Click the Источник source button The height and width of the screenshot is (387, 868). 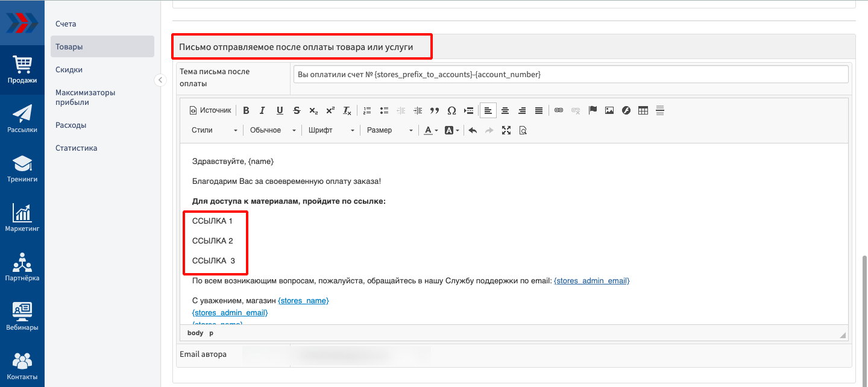210,110
